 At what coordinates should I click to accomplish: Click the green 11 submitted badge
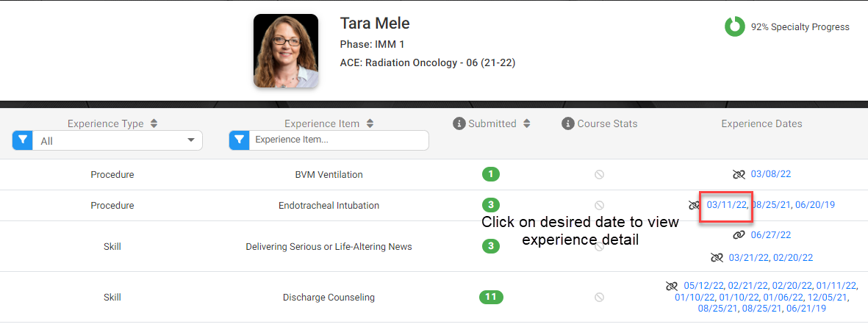coord(491,297)
